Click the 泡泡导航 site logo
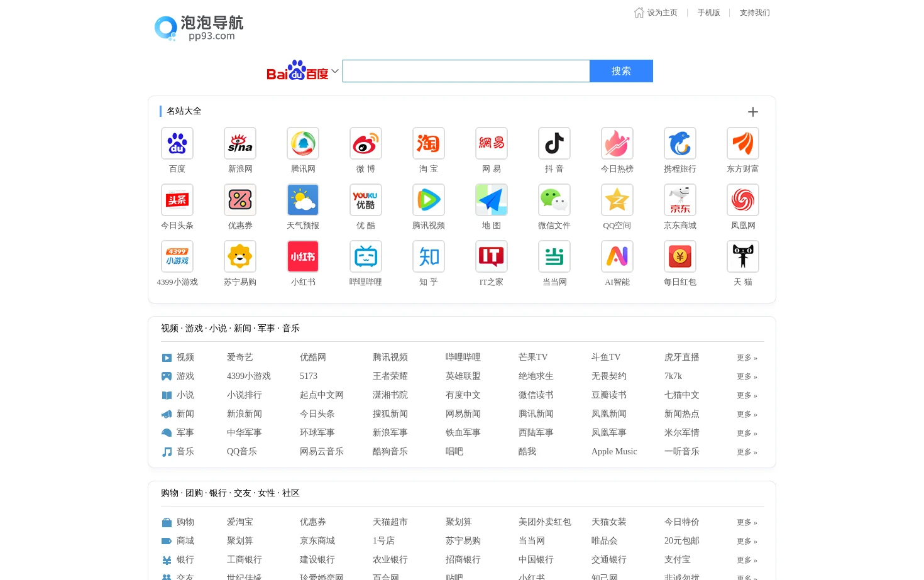The height and width of the screenshot is (580, 924). pos(199,28)
